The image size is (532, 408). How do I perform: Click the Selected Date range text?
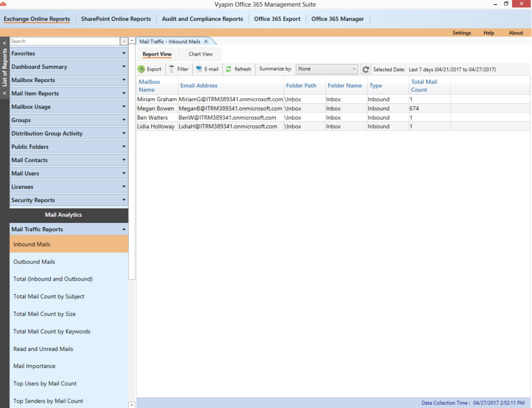point(453,69)
